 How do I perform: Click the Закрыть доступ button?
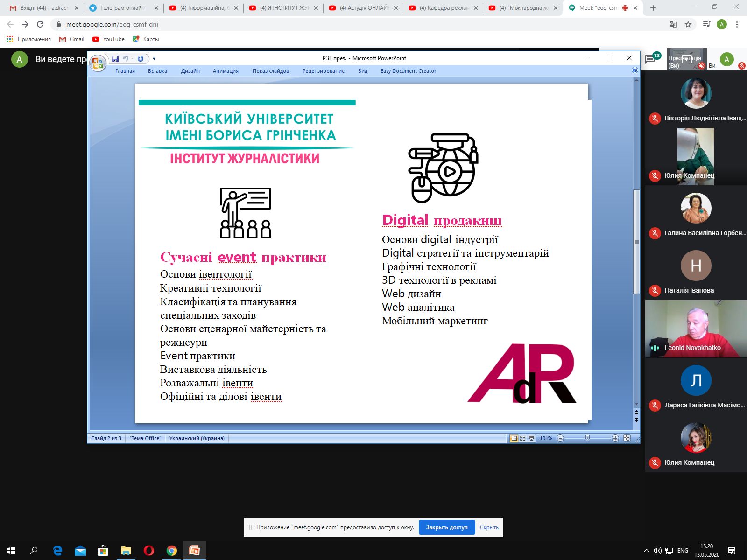pyautogui.click(x=446, y=527)
